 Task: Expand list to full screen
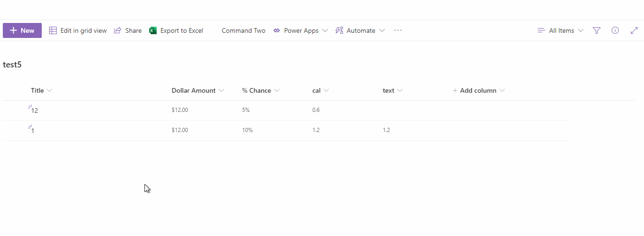click(x=634, y=30)
